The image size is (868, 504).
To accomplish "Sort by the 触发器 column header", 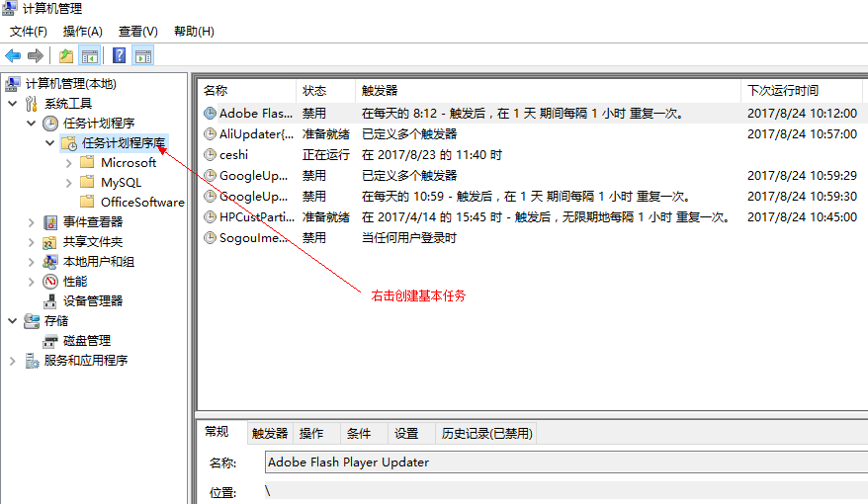I will click(548, 91).
